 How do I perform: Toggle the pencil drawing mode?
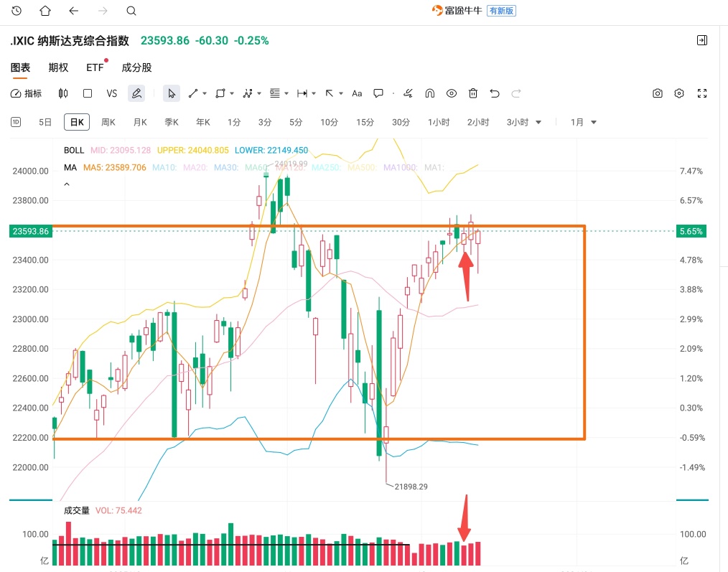[136, 93]
